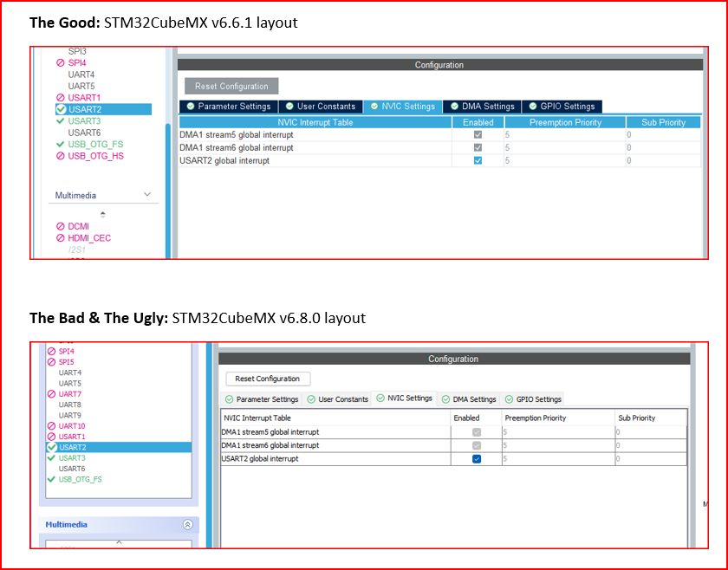
Task: Click Reset Configuration in the v6.6.1 layout
Action: [231, 87]
